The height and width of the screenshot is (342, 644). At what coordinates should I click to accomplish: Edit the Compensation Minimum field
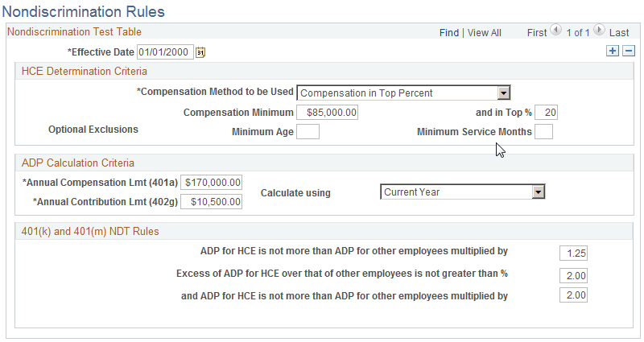pyautogui.click(x=328, y=113)
